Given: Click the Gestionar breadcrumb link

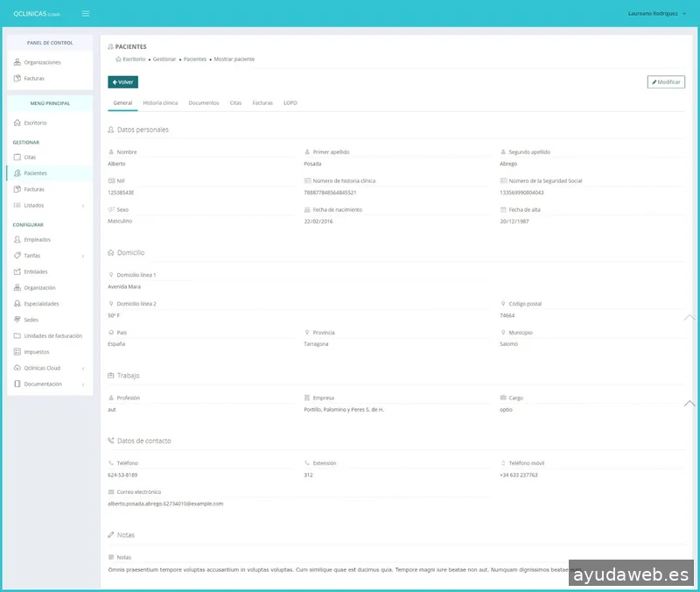Looking at the screenshot, I should [164, 60].
